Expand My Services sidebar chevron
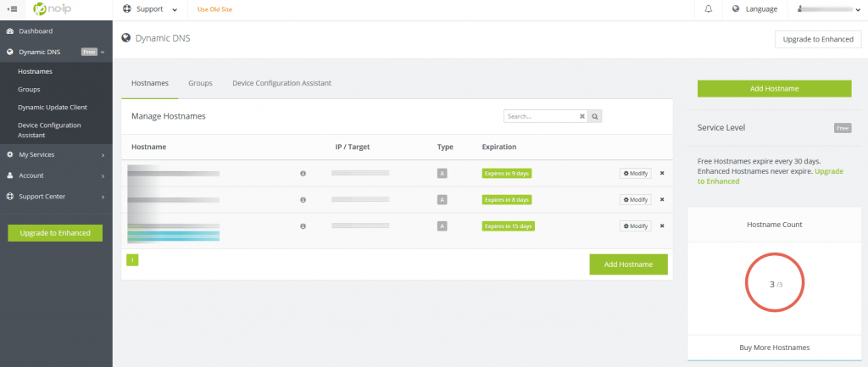Screen dimensions: 868x367 [103, 155]
